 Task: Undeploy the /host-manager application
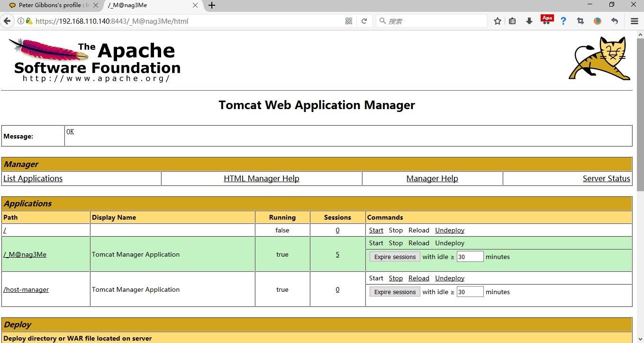coord(449,278)
